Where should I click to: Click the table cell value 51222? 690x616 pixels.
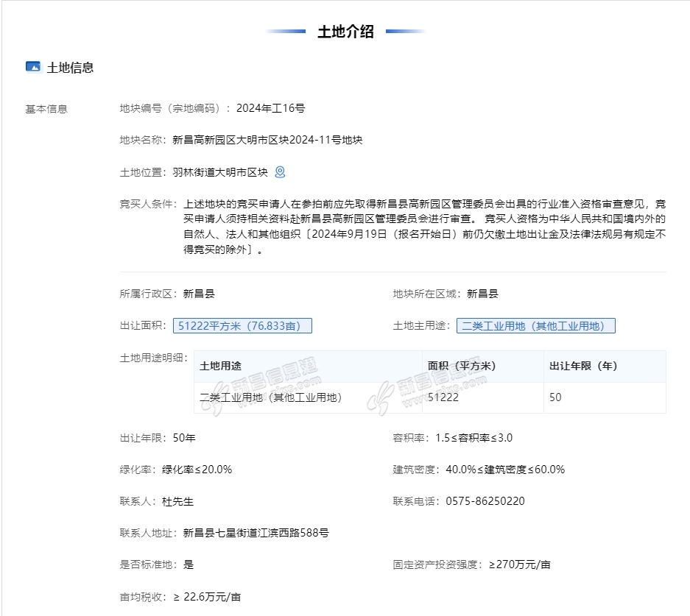point(443,397)
